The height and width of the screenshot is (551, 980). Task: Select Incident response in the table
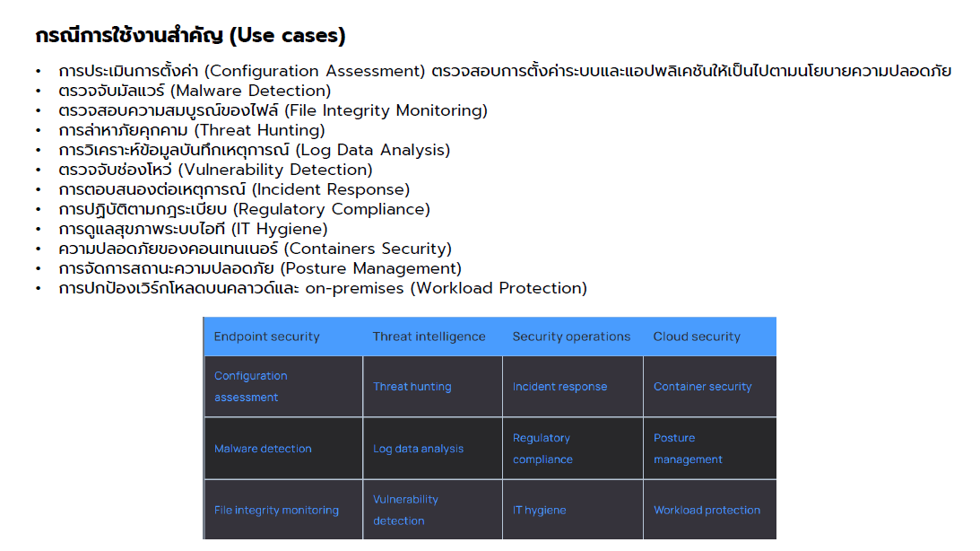click(559, 387)
